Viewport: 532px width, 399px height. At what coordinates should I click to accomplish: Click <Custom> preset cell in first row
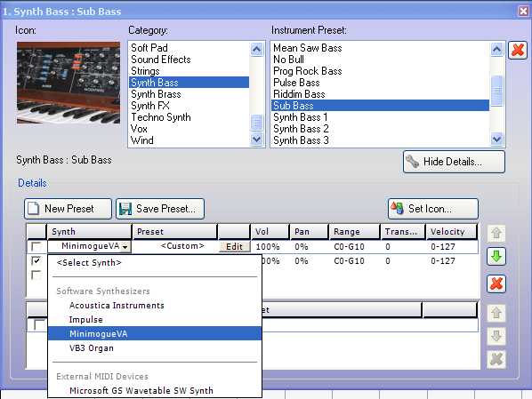[x=182, y=246]
